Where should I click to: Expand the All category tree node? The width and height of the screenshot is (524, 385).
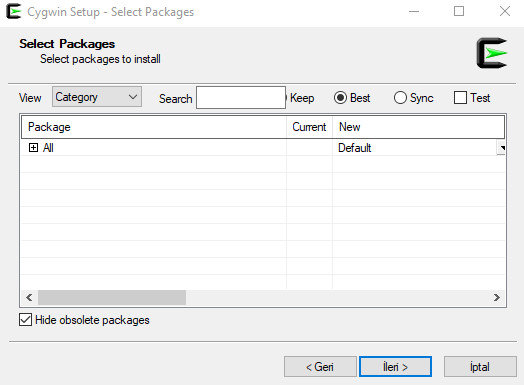pyautogui.click(x=33, y=147)
